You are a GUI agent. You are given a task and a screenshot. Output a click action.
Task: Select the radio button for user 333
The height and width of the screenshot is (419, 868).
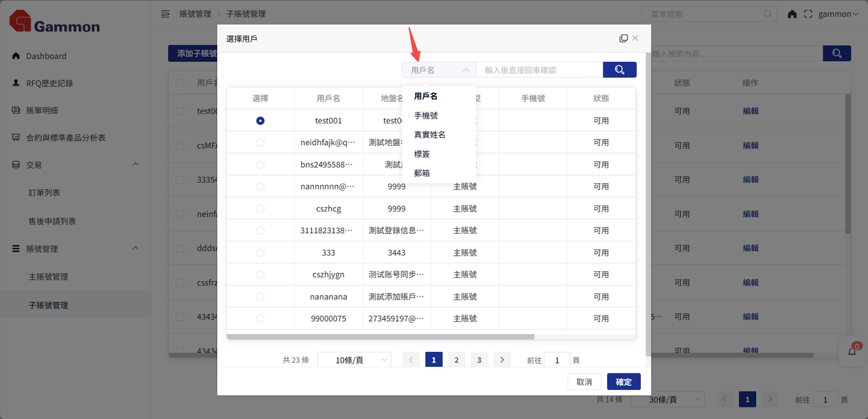click(x=260, y=253)
